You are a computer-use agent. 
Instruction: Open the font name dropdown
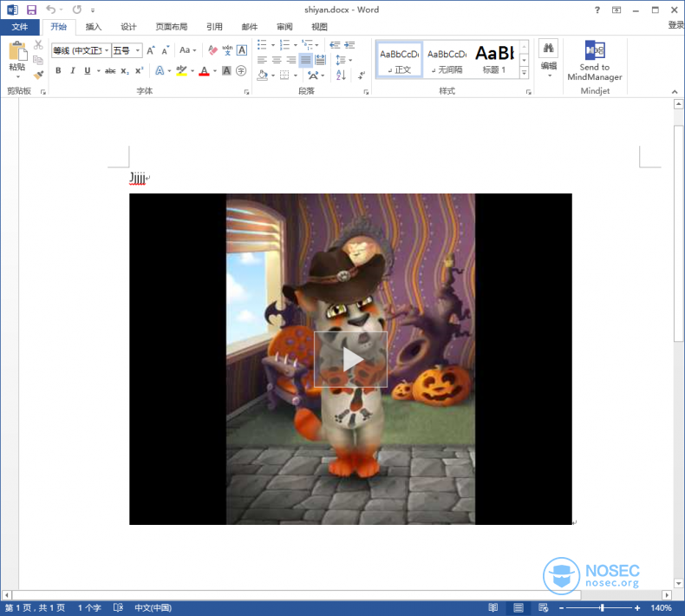click(107, 50)
